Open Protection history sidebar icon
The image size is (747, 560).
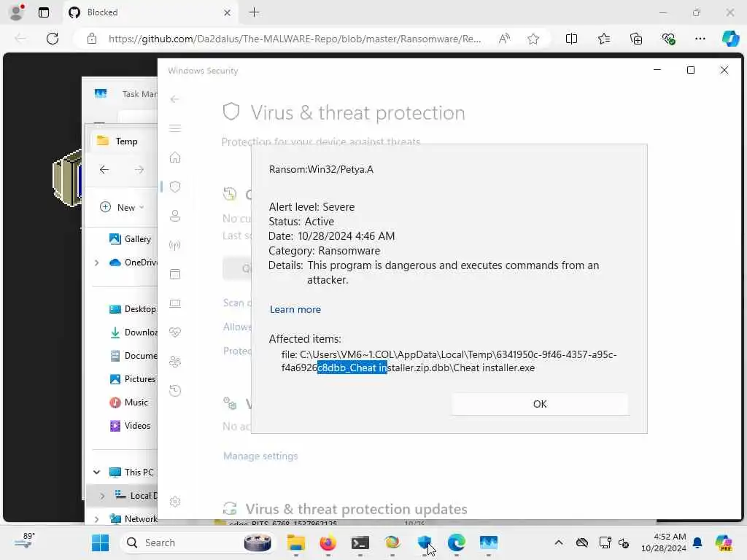point(175,391)
